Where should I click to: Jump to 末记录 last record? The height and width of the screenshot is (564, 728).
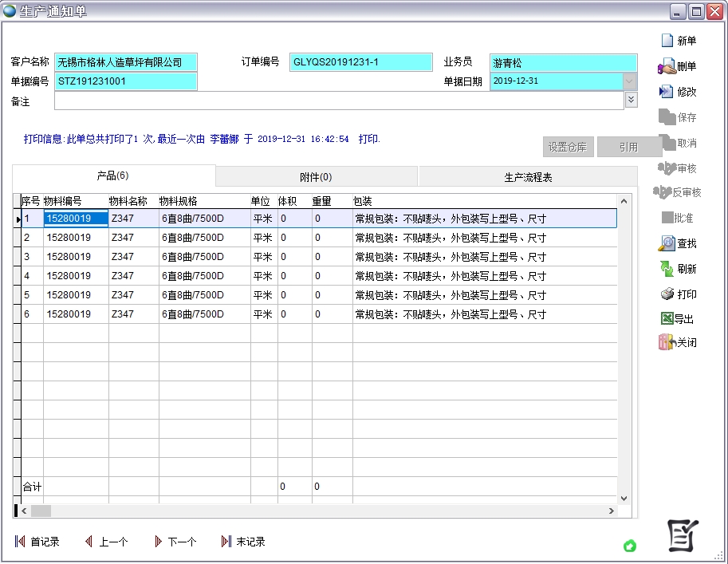click(243, 542)
